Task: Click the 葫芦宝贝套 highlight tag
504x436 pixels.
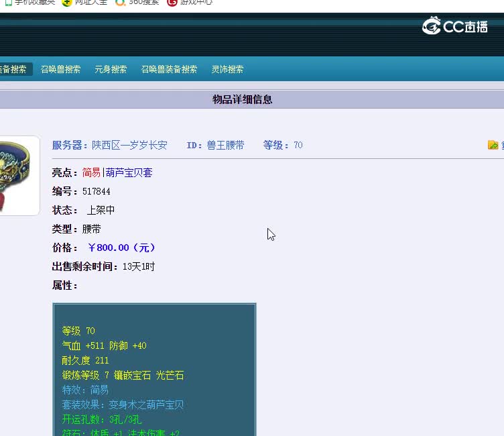Action: [x=129, y=172]
